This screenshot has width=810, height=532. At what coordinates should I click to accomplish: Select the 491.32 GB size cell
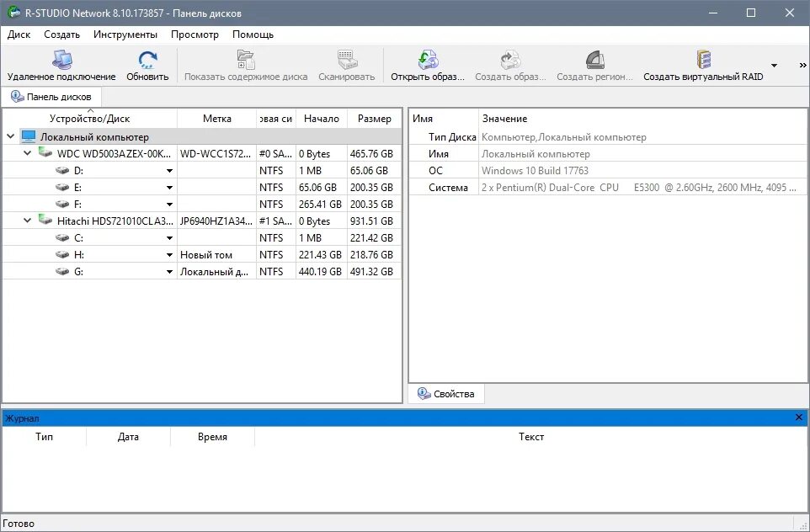tap(374, 271)
